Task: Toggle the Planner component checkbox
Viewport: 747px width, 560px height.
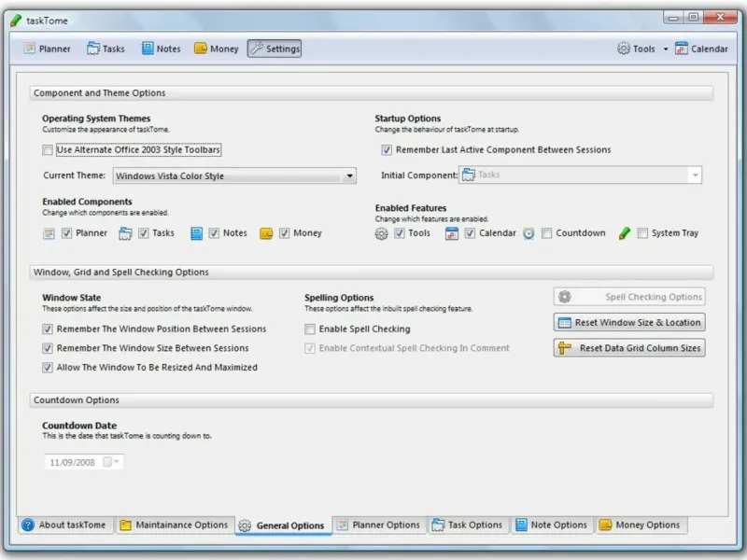Action: click(x=66, y=232)
